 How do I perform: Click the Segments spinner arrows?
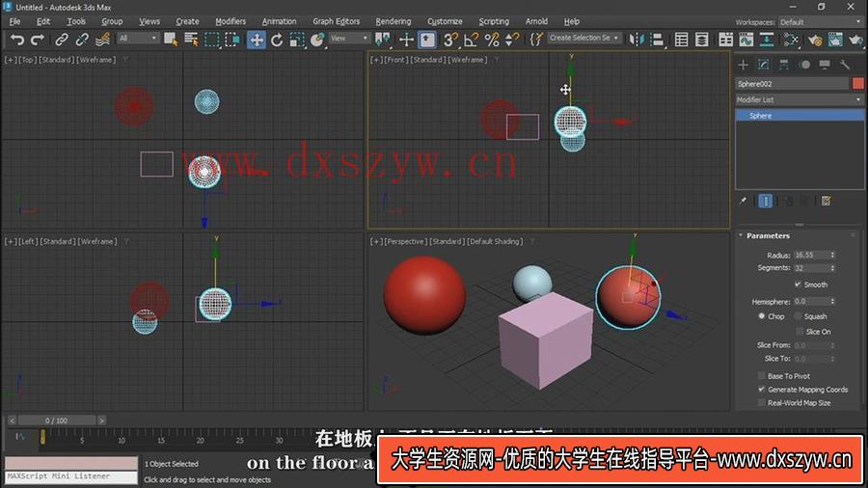click(832, 268)
